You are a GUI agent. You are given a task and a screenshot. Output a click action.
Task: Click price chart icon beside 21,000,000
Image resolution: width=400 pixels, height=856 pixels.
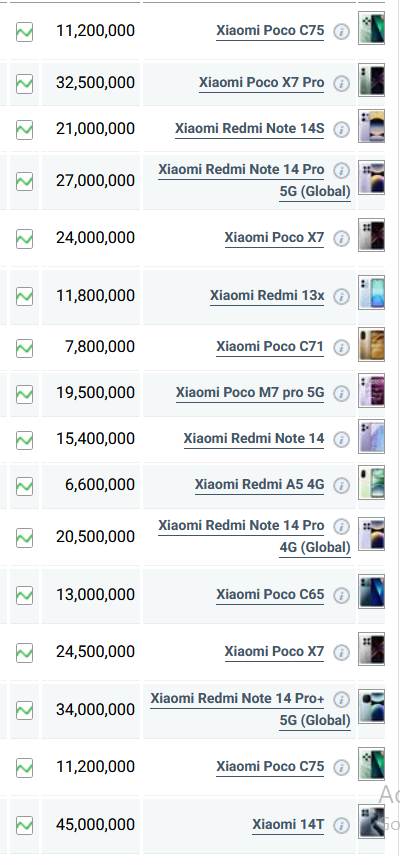pos(24,130)
